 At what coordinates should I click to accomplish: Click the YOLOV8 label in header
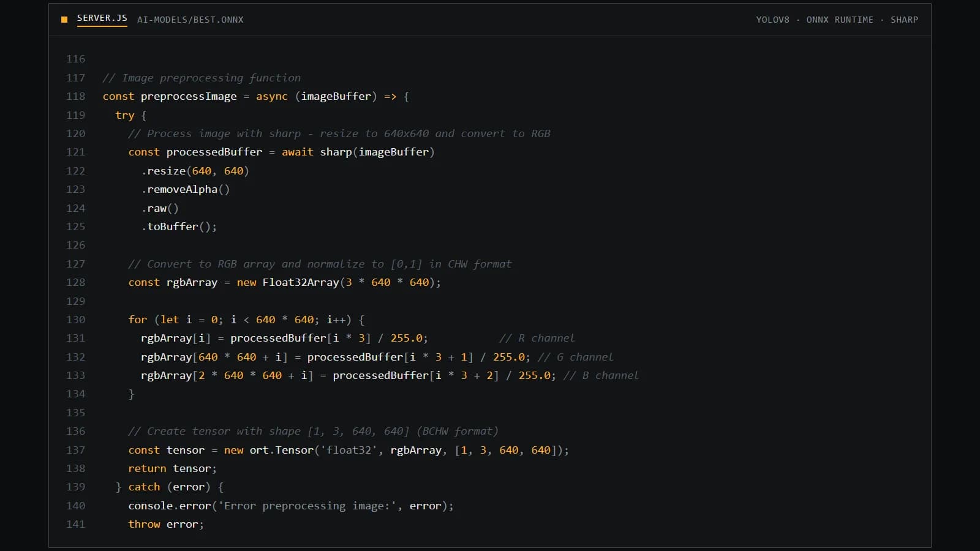[772, 20]
